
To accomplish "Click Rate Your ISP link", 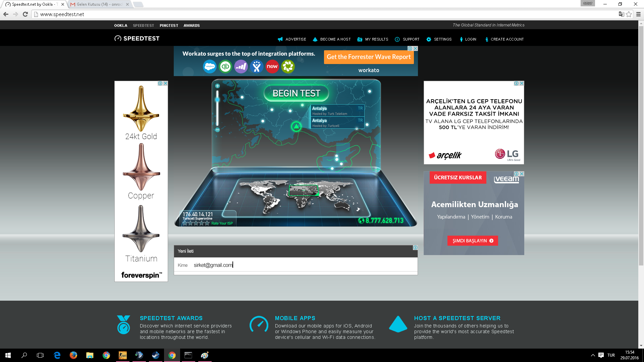I will (222, 223).
